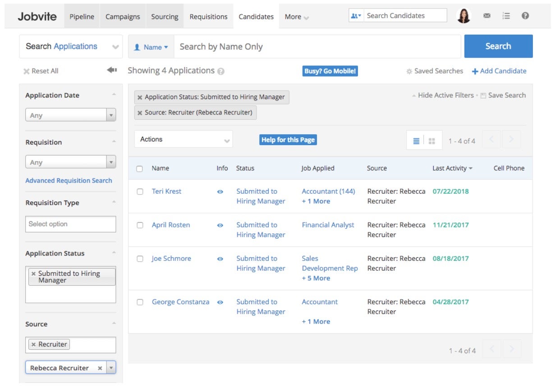Open Teri Krest candidate link
560x392 pixels.
[166, 191]
